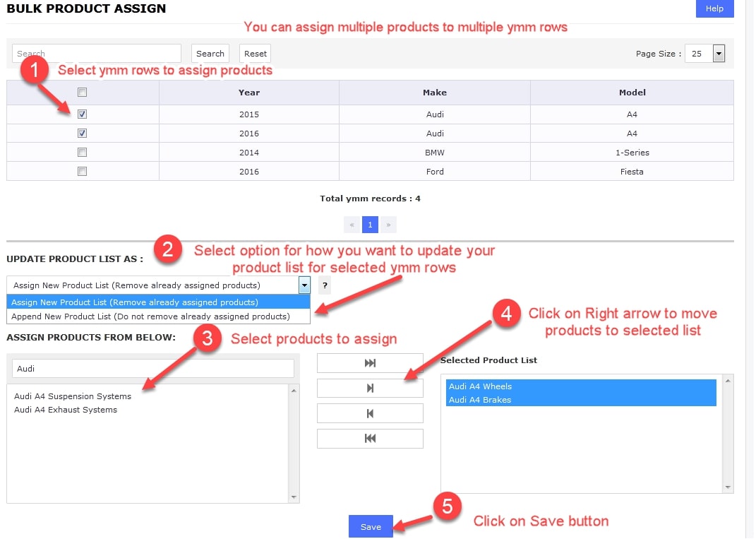Toggle the select-all header checkbox
The height and width of the screenshot is (539, 756).
pos(83,92)
